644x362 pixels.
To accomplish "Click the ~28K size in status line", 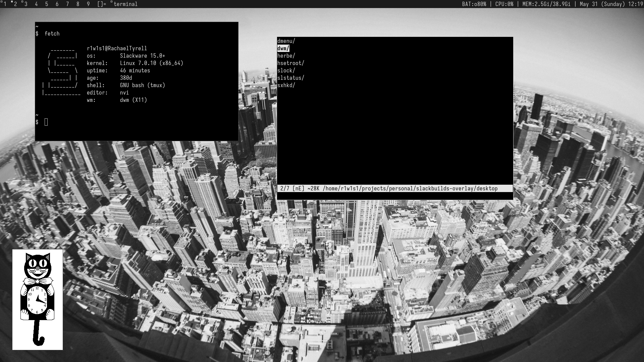I will (313, 188).
